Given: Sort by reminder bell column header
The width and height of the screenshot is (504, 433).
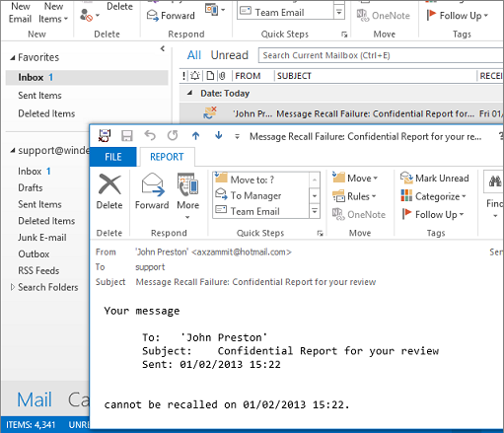Looking at the screenshot, I should [195, 76].
